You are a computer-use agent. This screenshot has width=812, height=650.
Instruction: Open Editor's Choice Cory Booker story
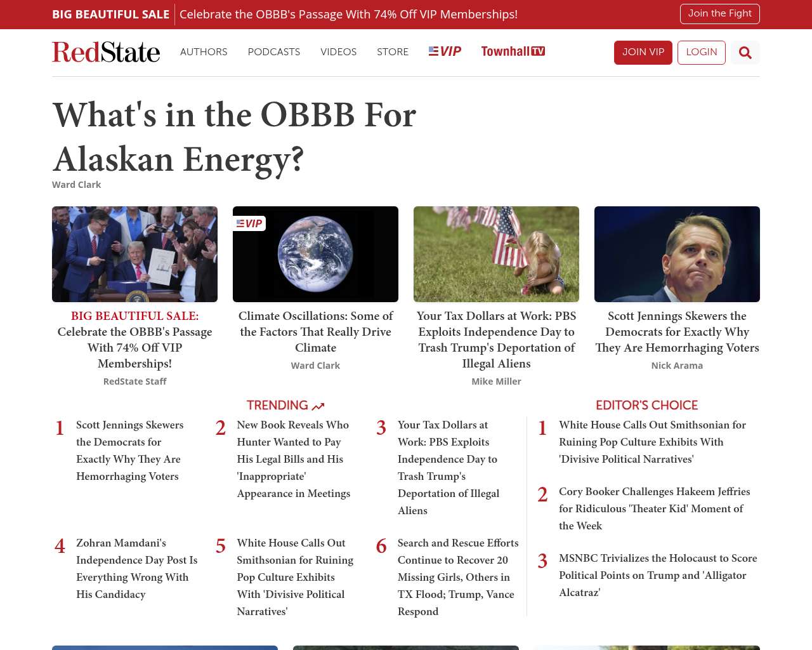pyautogui.click(x=655, y=508)
